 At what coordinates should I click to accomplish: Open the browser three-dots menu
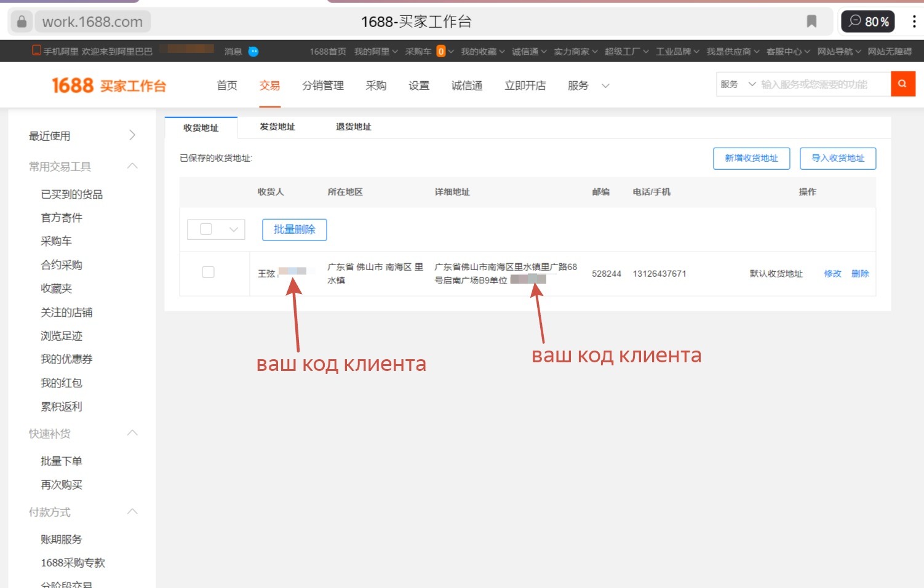[914, 22]
